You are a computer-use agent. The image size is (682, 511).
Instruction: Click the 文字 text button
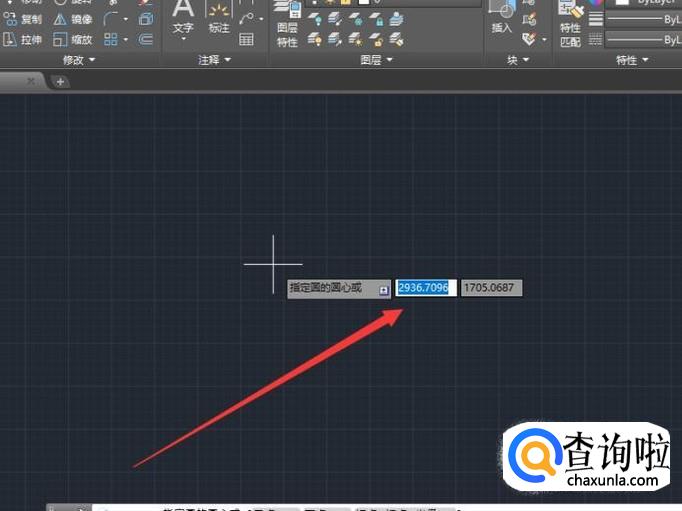coord(183,20)
